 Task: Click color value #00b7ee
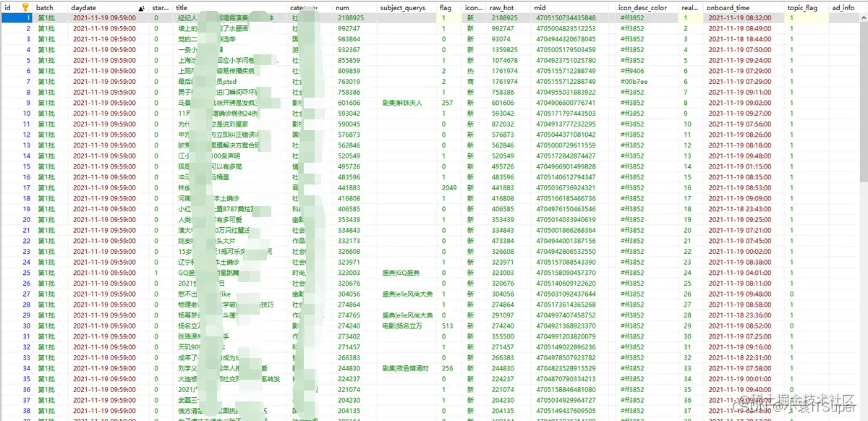pos(634,81)
